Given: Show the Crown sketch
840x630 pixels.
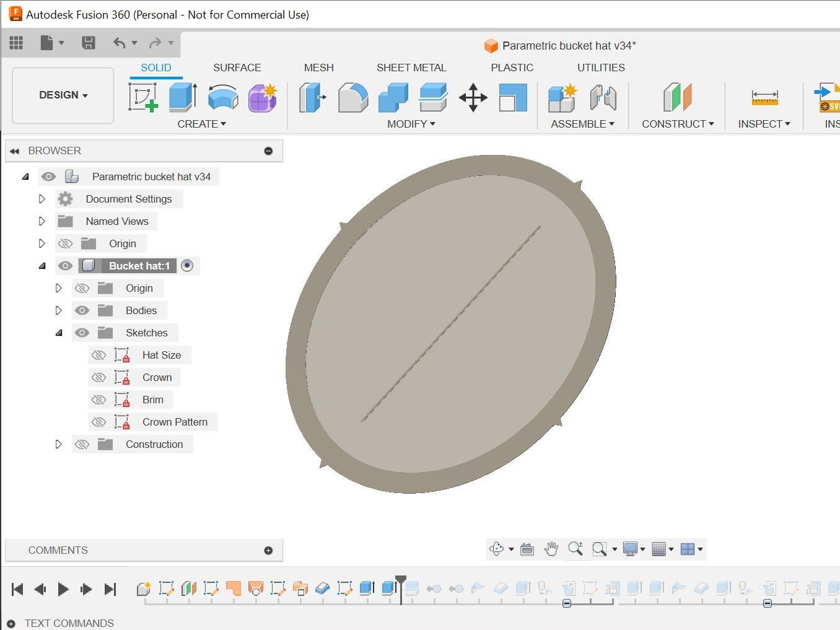Looking at the screenshot, I should (x=98, y=377).
